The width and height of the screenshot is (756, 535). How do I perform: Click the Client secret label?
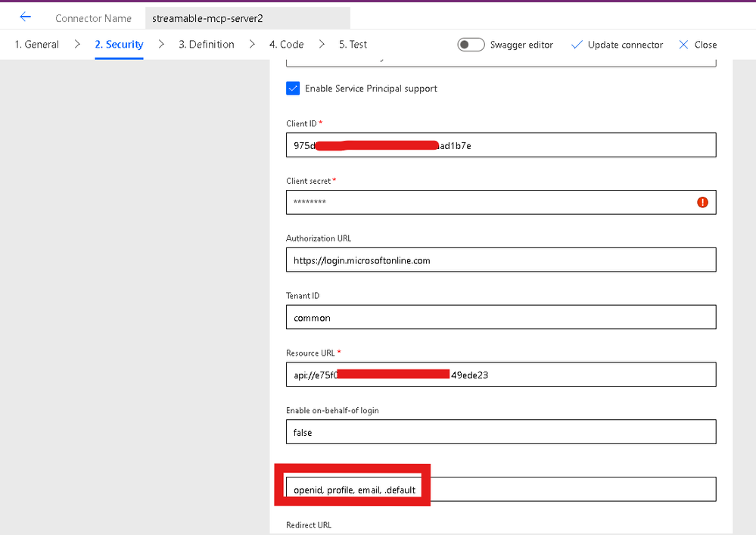click(308, 181)
